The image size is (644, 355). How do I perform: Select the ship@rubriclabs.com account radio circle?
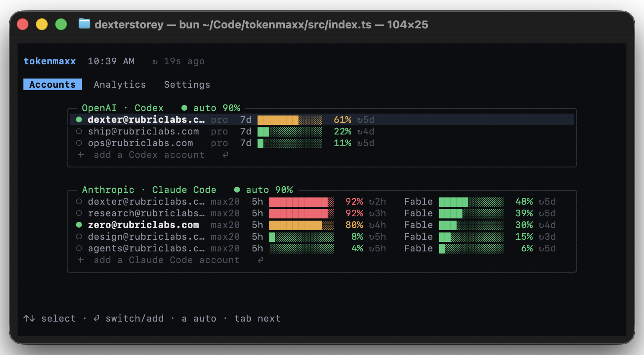click(x=79, y=132)
